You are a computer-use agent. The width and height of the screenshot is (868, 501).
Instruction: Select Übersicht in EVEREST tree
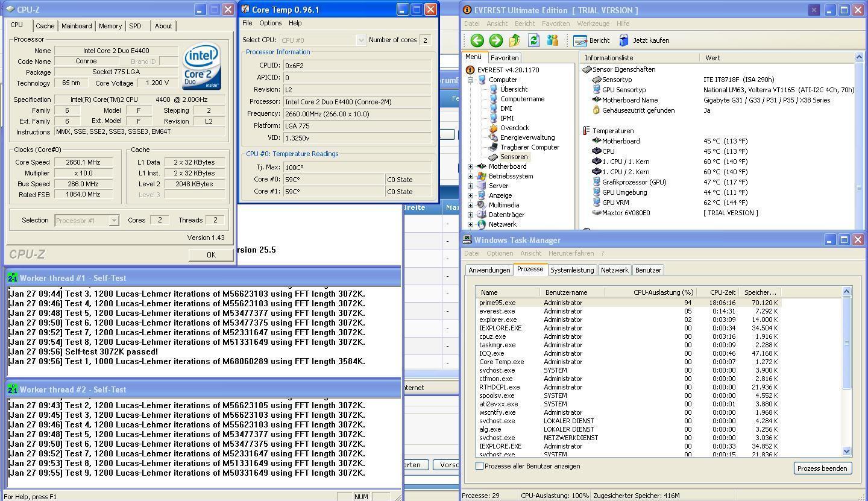point(514,89)
